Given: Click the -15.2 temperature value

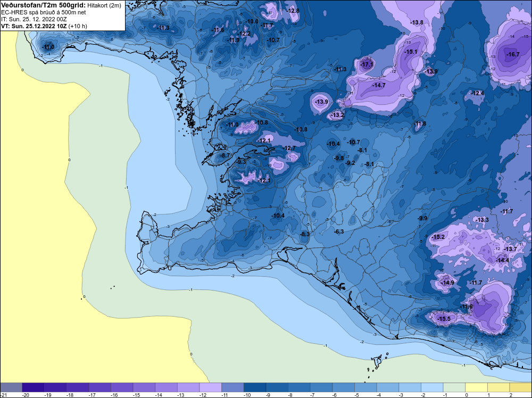Looking at the screenshot, I should [438, 237].
